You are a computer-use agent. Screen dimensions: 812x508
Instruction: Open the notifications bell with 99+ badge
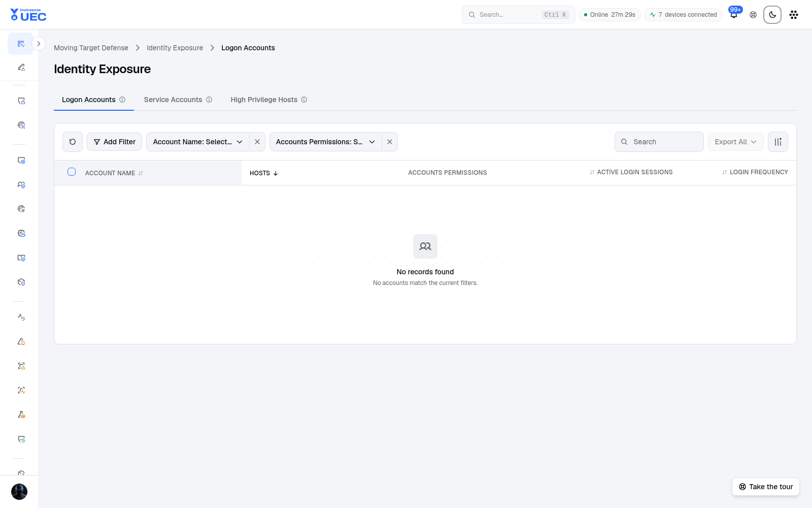pyautogui.click(x=734, y=14)
